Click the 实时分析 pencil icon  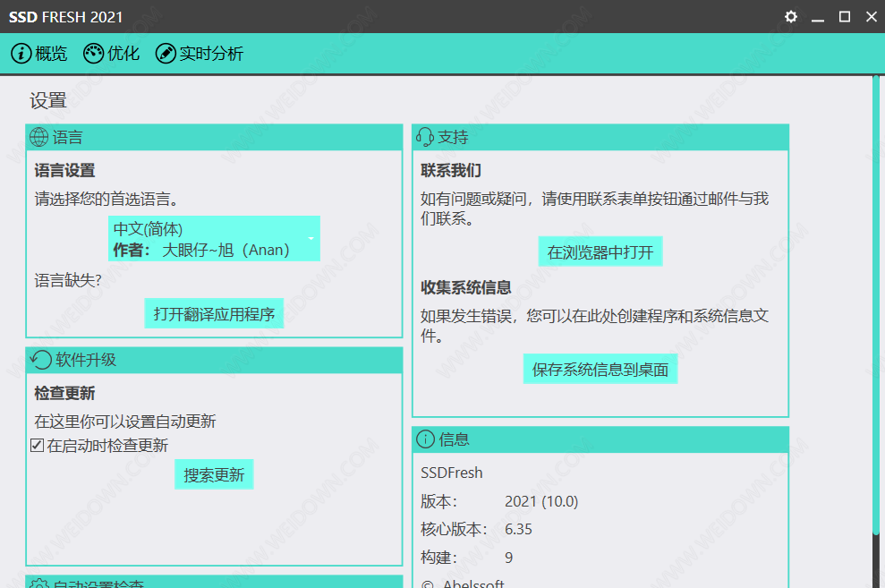pos(166,54)
